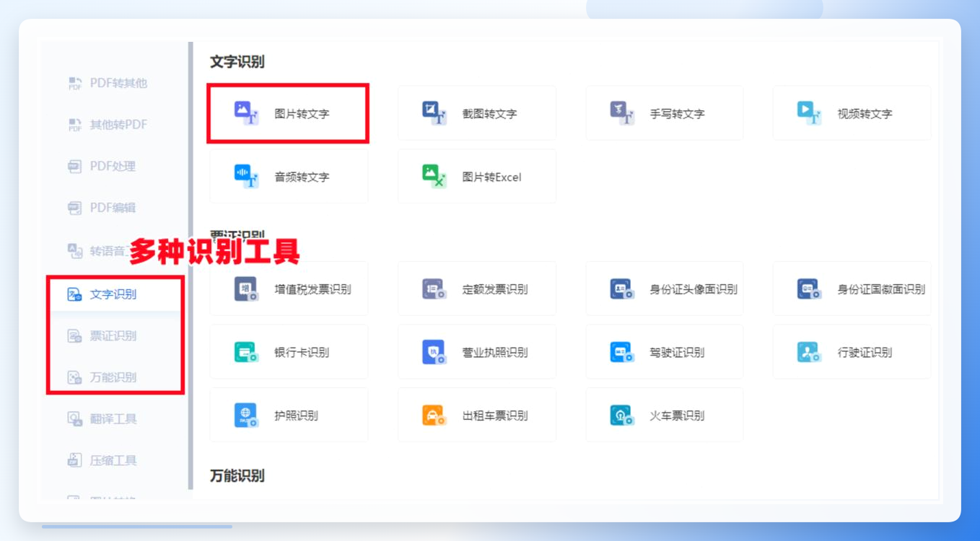
Task: Select the 定额发票识别 icon
Action: coord(434,289)
